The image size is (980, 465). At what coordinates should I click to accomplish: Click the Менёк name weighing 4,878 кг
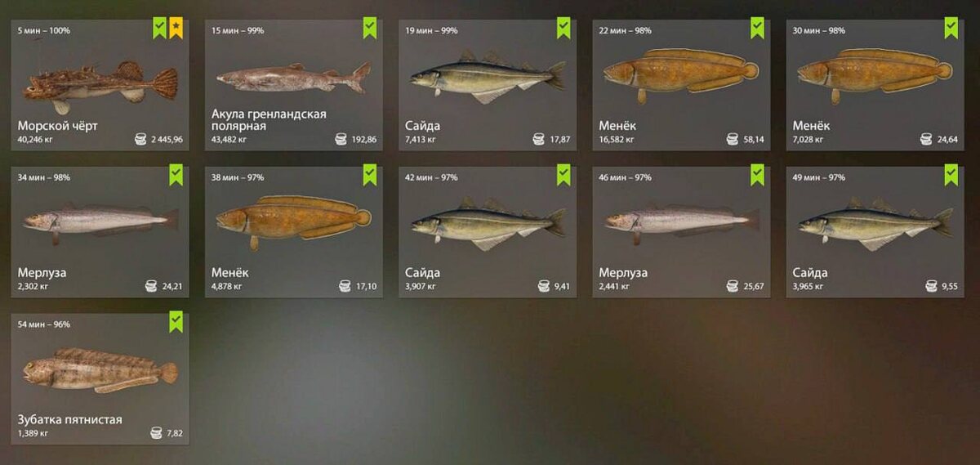point(230,272)
